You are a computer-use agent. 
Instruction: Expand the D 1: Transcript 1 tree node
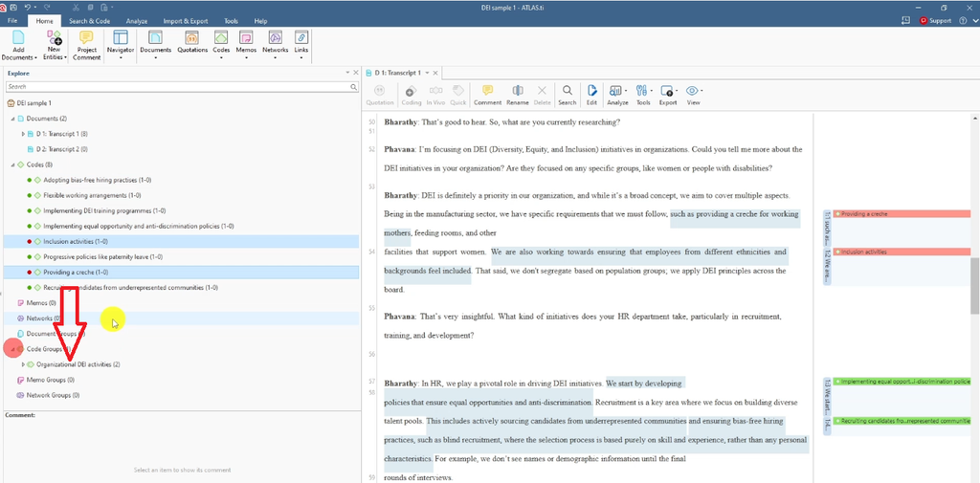click(23, 134)
